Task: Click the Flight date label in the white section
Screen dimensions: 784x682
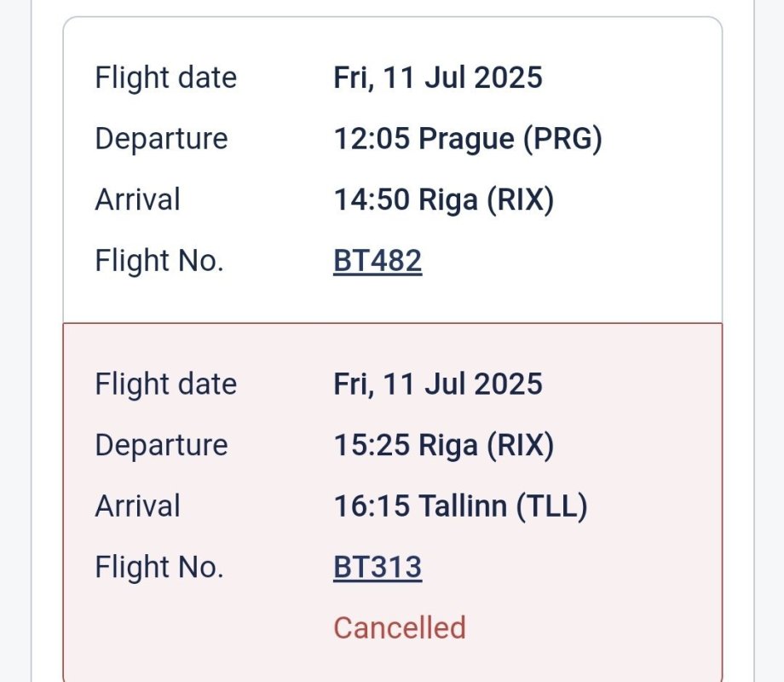Action: tap(165, 78)
